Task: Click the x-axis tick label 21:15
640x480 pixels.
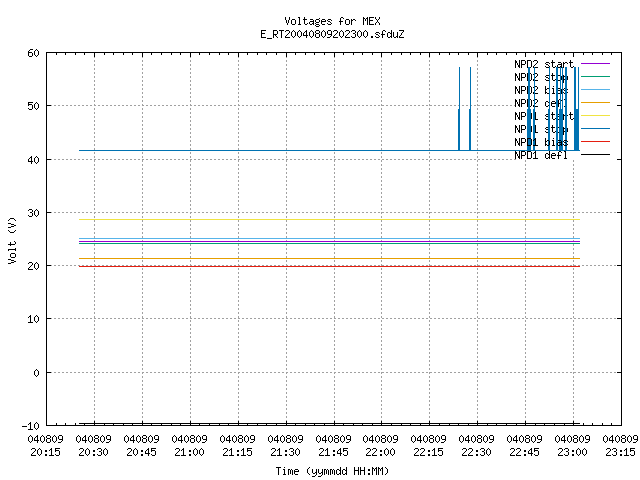Action: [238, 452]
